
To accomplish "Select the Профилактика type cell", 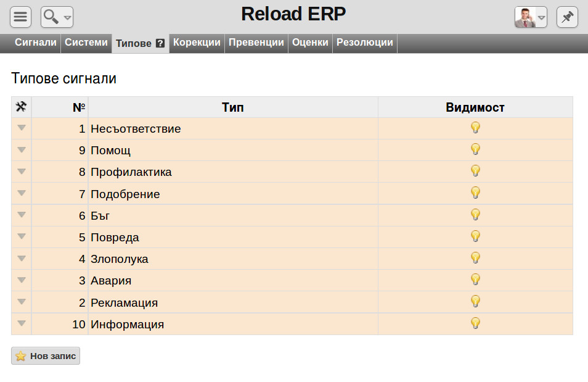I will pyautogui.click(x=233, y=172).
